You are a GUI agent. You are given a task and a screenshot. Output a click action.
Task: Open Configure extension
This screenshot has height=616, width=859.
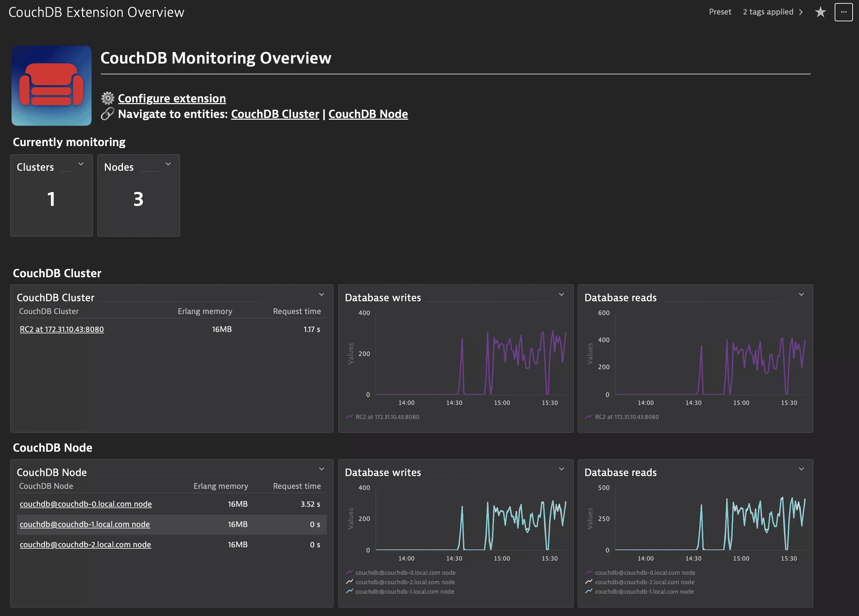[x=172, y=98]
